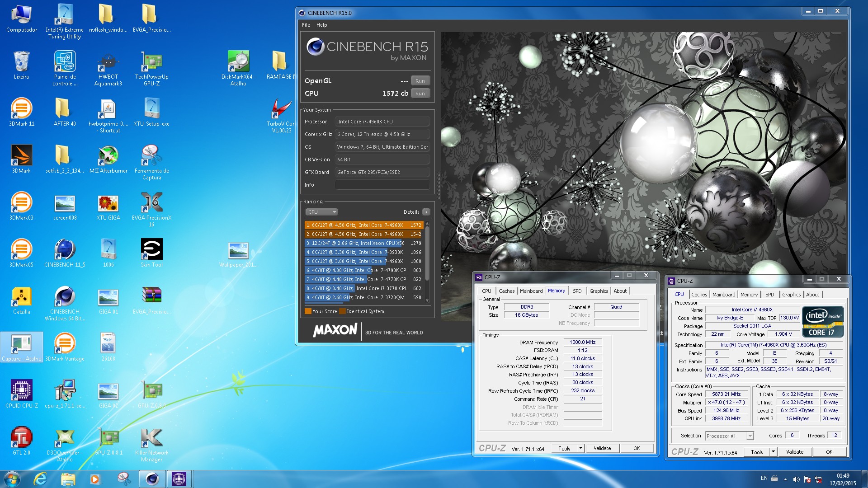Image resolution: width=868 pixels, height=488 pixels.
Task: Launch TechPowerUp GPU-Z desktop icon
Action: pos(151,68)
